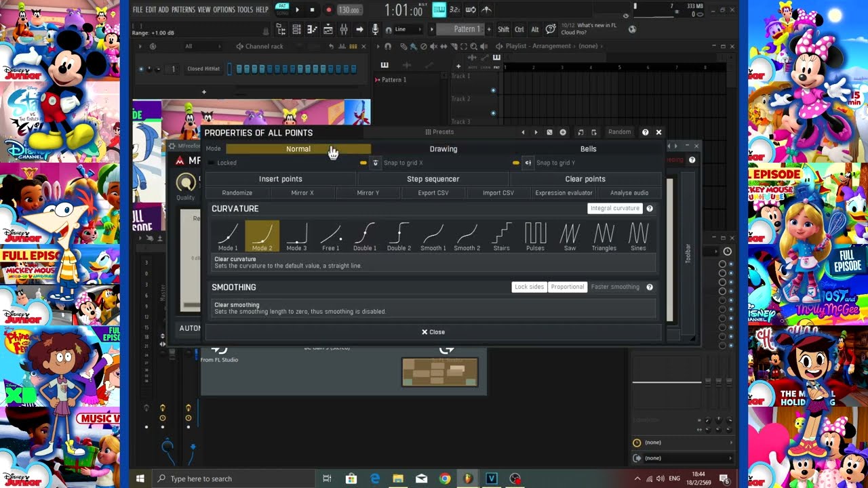This screenshot has height=488, width=868.
Task: Click the random preset dice icon
Action: coord(549,132)
